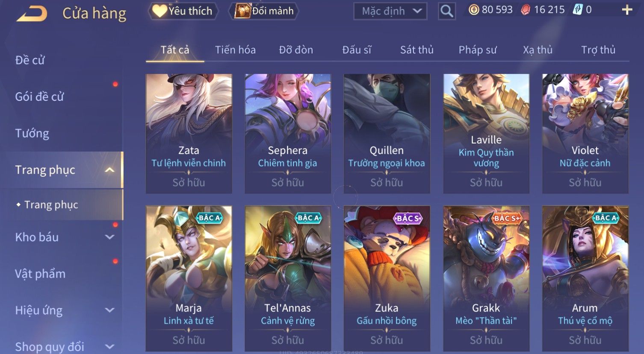Click the chest icon in Đổi mảnh

click(242, 11)
